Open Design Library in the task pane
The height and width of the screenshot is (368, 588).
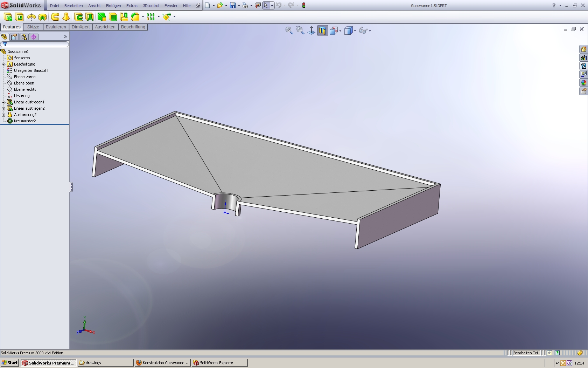(x=583, y=58)
